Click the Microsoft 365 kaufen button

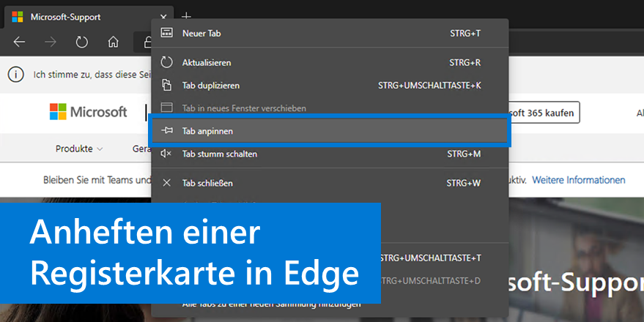(544, 113)
